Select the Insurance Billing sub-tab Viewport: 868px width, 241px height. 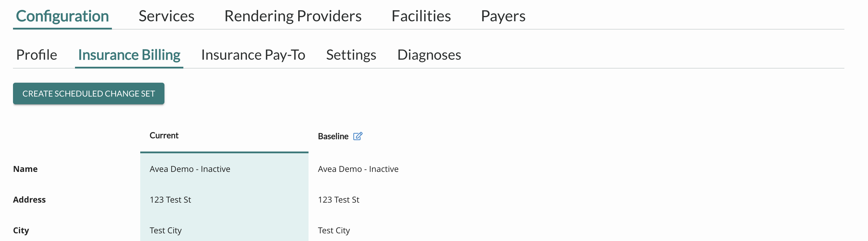click(129, 55)
